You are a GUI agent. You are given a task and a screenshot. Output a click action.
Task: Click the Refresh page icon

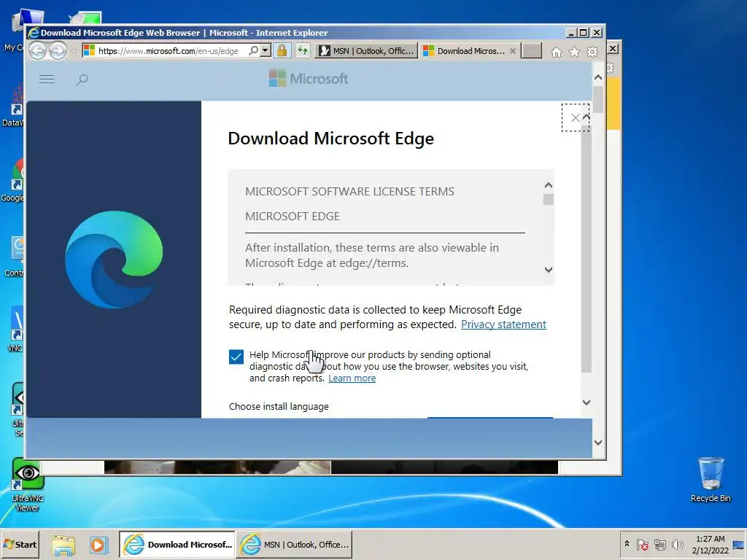coord(303,50)
